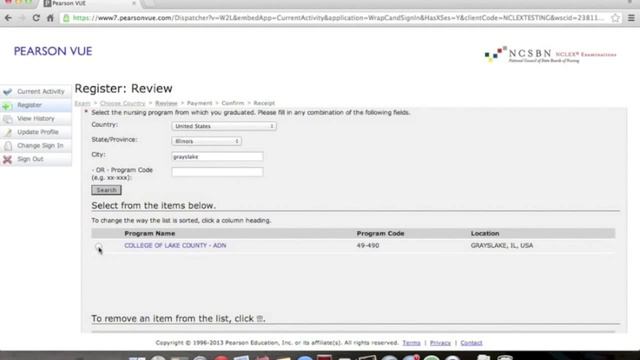Open the browser home page
640x360 pixels.
50,18
